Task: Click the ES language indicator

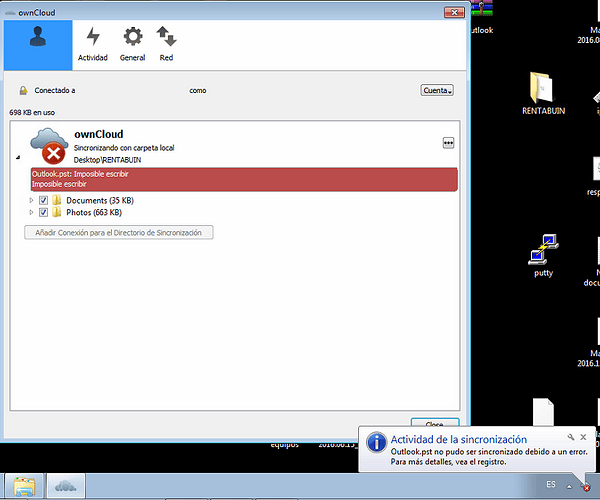Action: coord(551,485)
